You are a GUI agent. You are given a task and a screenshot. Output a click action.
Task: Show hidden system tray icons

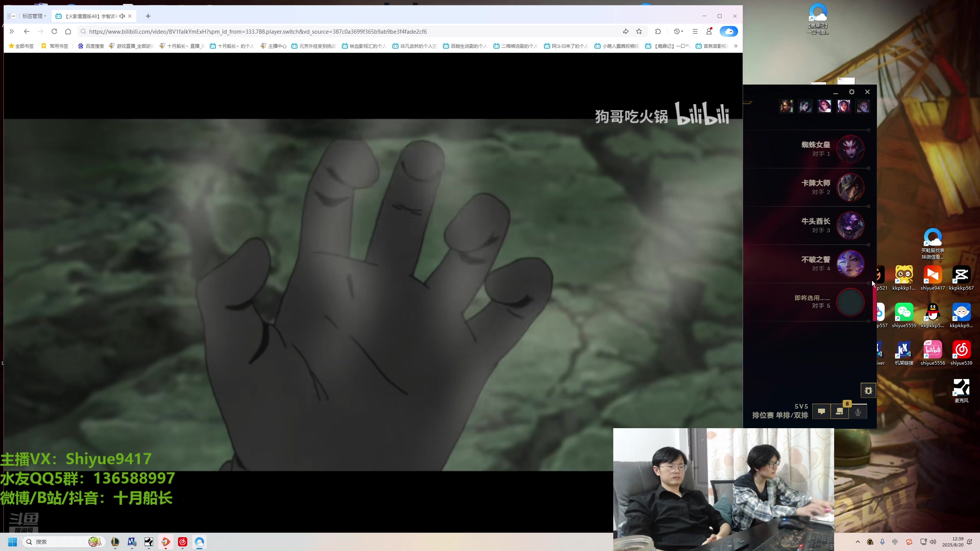pos(857,542)
